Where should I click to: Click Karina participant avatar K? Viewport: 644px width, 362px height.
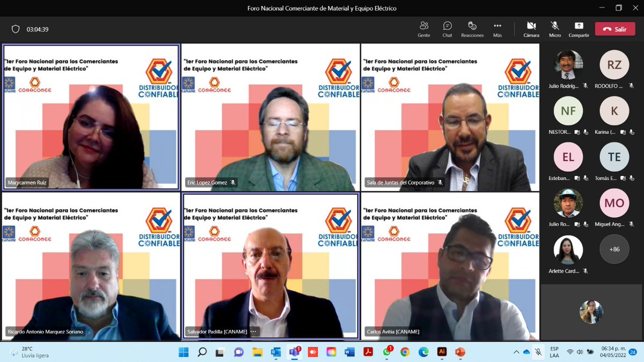tap(614, 111)
